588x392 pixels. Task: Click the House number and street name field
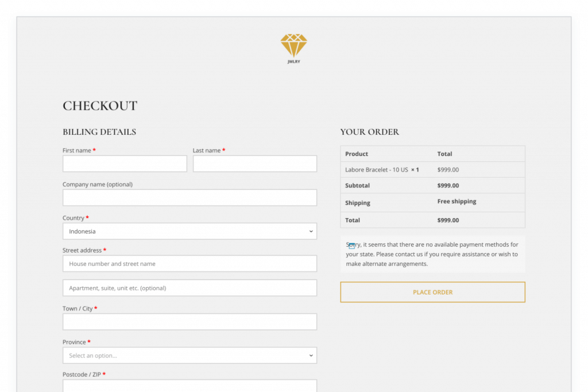point(189,264)
